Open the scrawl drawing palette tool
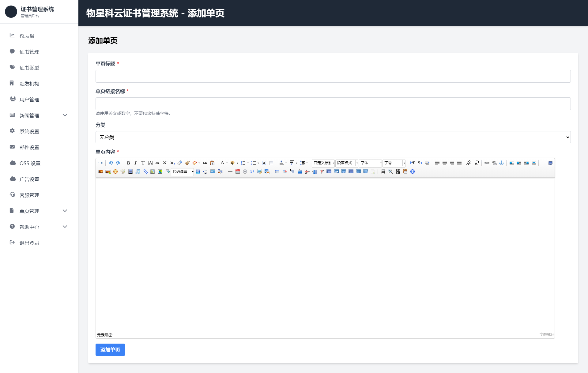588x373 pixels. point(123,171)
